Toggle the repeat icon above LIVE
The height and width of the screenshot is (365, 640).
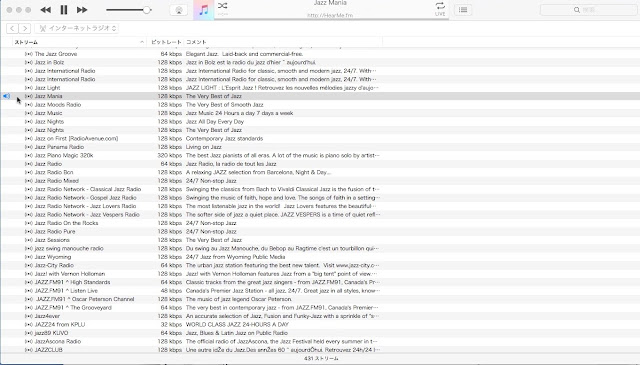tap(440, 6)
